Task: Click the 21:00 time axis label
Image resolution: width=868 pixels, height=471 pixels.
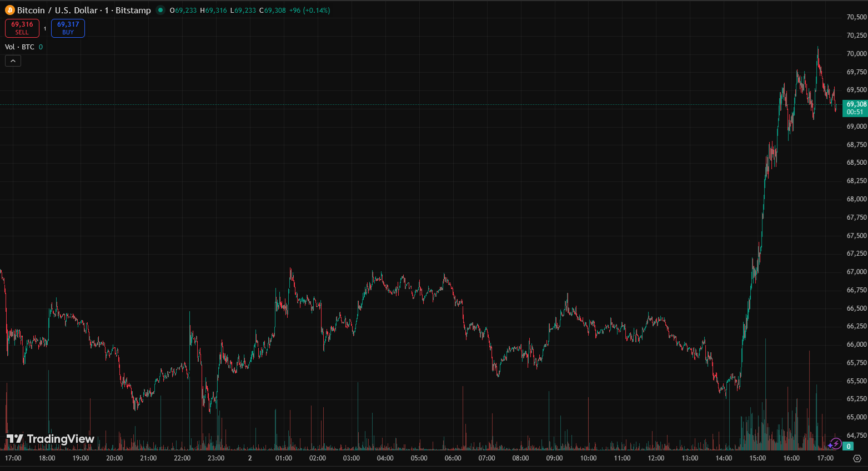Action: coord(149,458)
